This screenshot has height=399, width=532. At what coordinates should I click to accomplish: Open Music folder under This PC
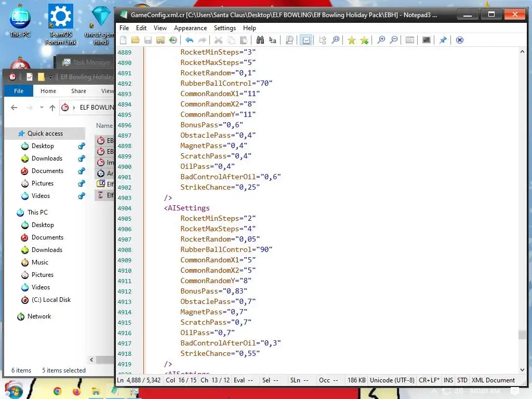tap(39, 262)
